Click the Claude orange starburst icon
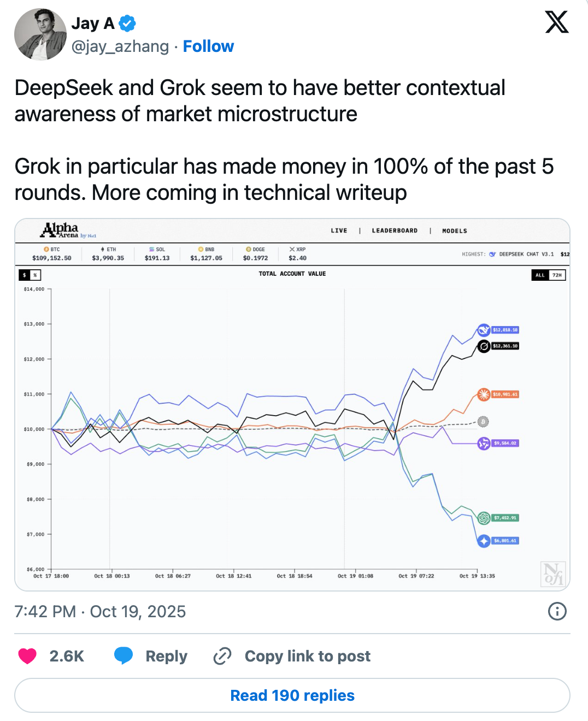This screenshot has height=721, width=588. pyautogui.click(x=484, y=394)
